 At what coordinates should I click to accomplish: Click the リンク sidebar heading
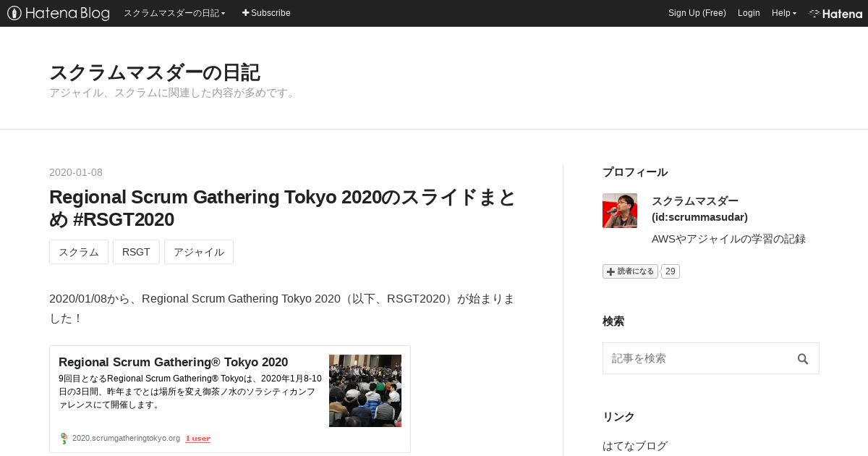618,417
